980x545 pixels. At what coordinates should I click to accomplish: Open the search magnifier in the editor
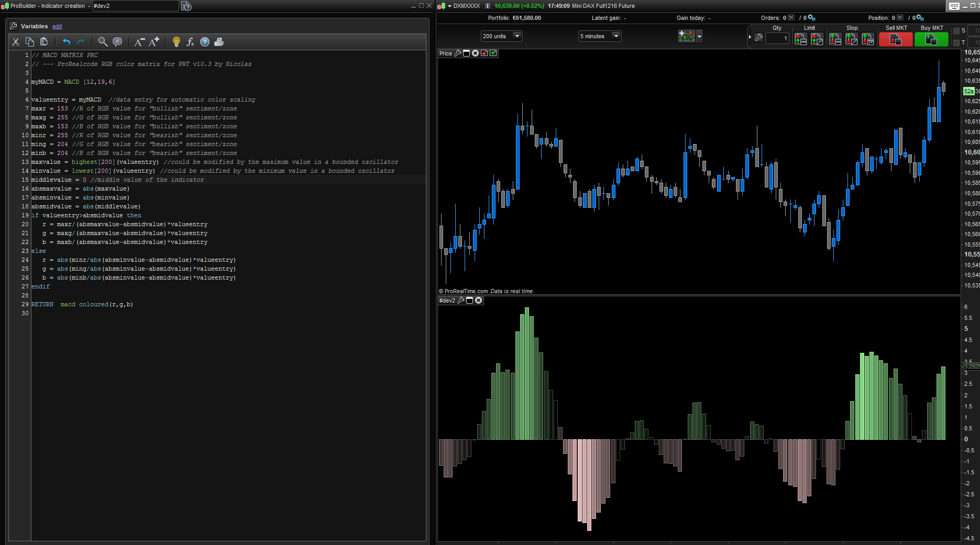(x=103, y=42)
